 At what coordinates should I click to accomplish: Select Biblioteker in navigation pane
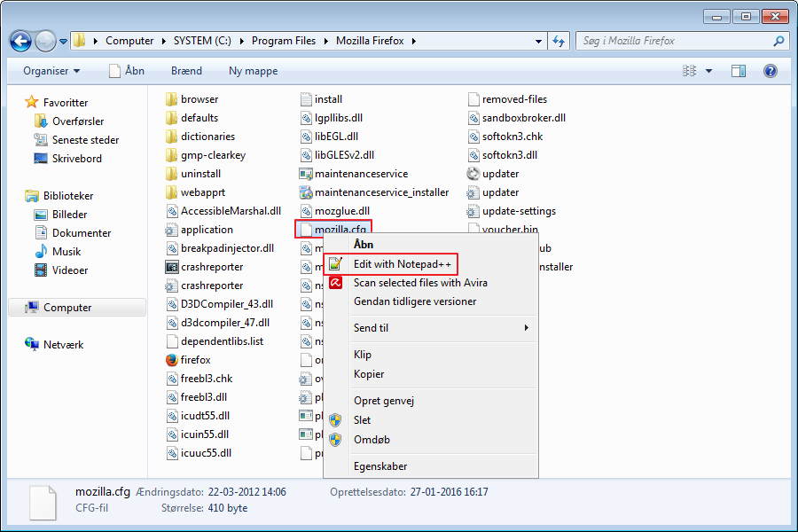(x=59, y=195)
